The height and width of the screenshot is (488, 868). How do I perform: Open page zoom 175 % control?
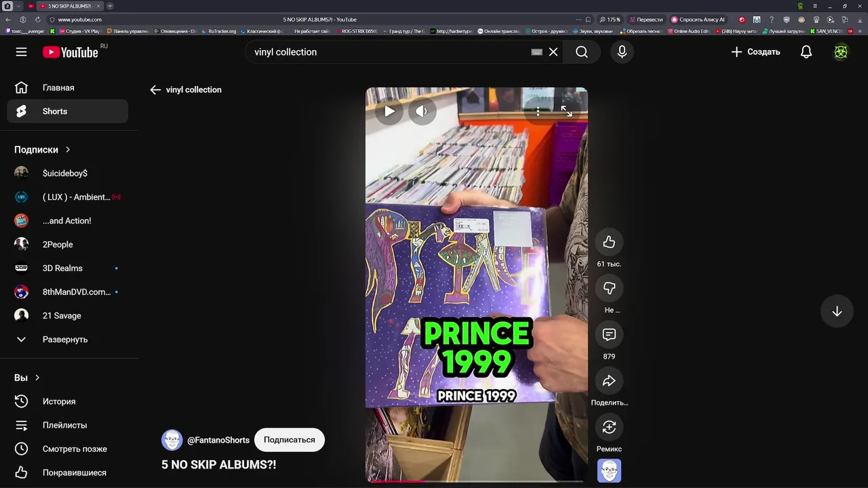[x=610, y=20]
